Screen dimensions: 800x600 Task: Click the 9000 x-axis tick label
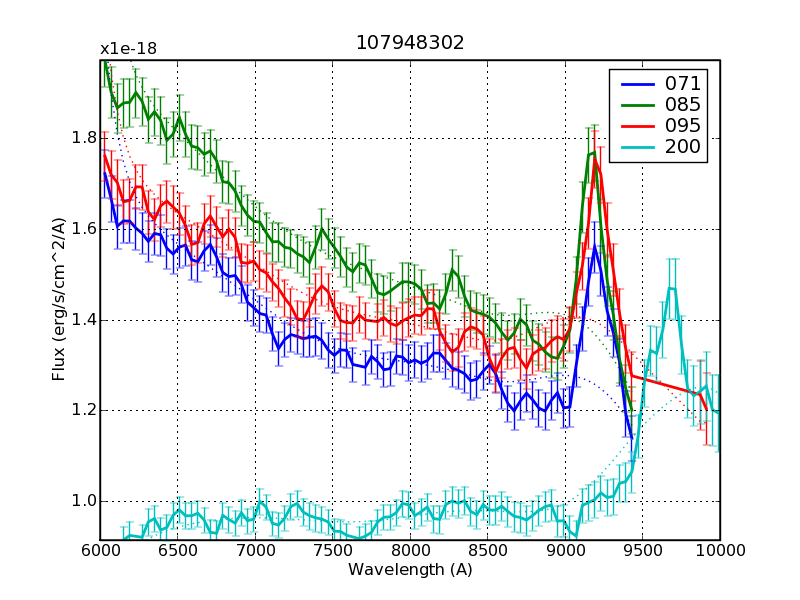(565, 551)
